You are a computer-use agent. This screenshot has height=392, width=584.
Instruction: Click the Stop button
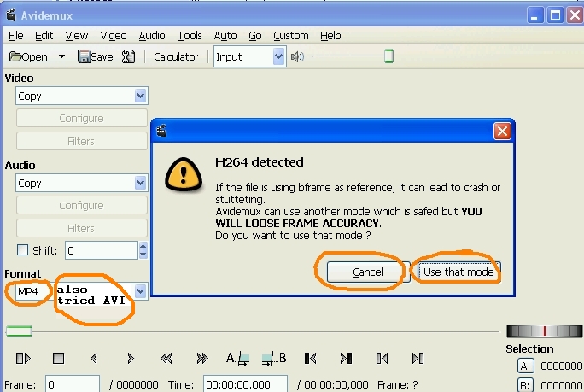(58, 359)
